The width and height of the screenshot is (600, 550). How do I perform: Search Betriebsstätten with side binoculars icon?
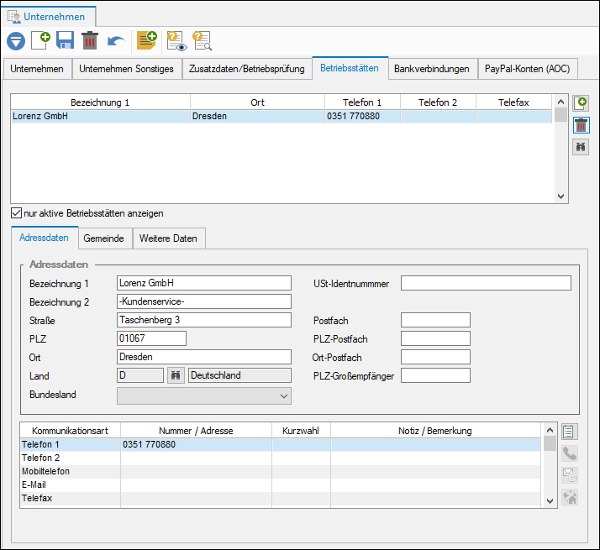tap(580, 147)
